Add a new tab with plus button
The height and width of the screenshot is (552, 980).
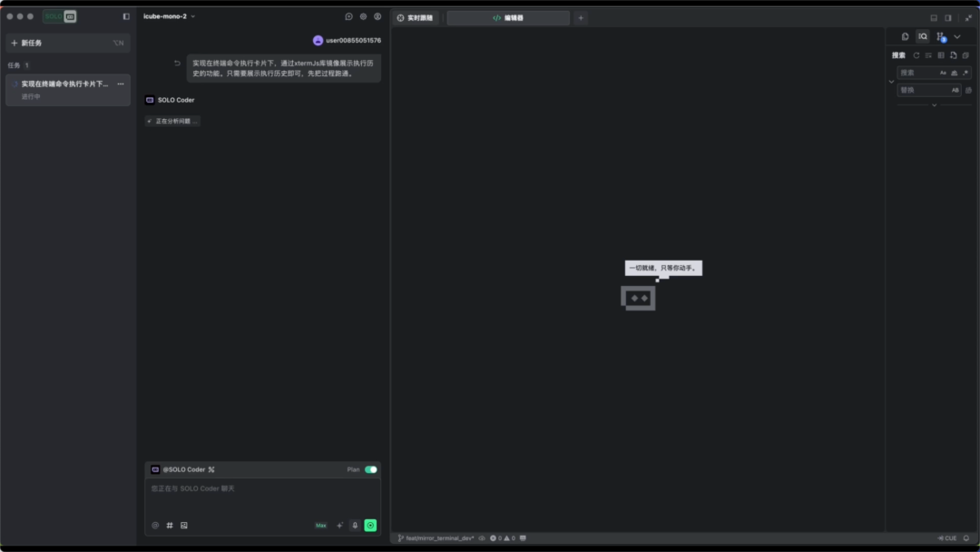(x=581, y=18)
